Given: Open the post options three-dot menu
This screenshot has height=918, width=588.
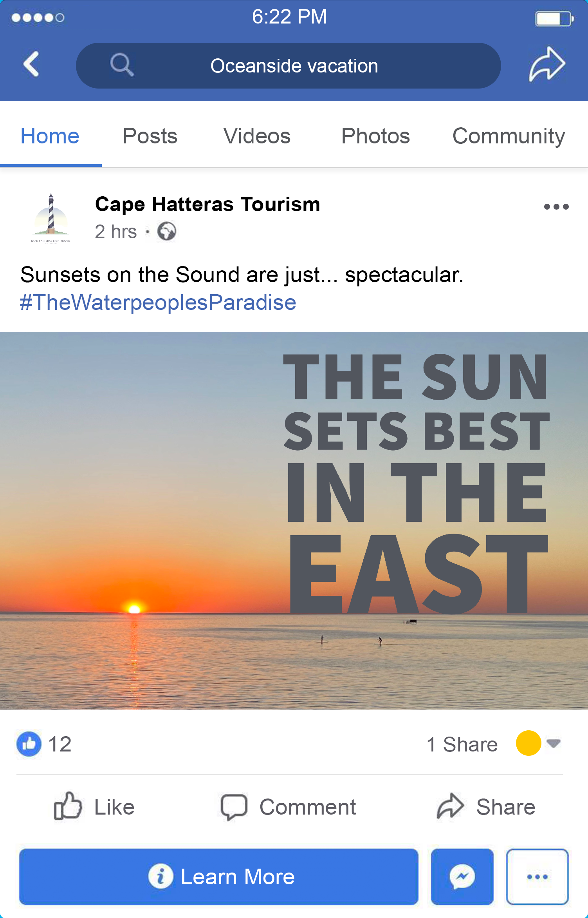Looking at the screenshot, I should point(556,206).
